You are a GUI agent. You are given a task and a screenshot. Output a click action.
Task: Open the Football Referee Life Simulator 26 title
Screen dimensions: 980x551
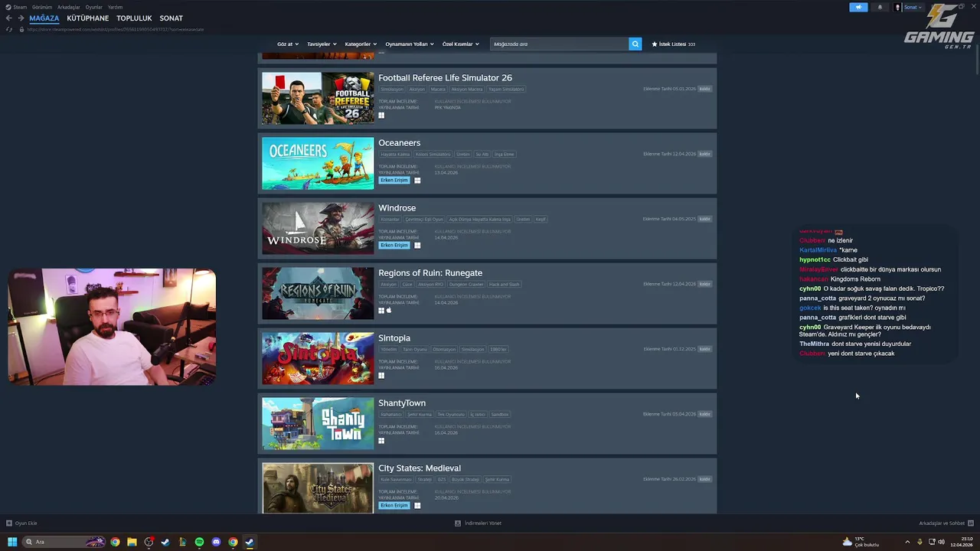tap(445, 78)
